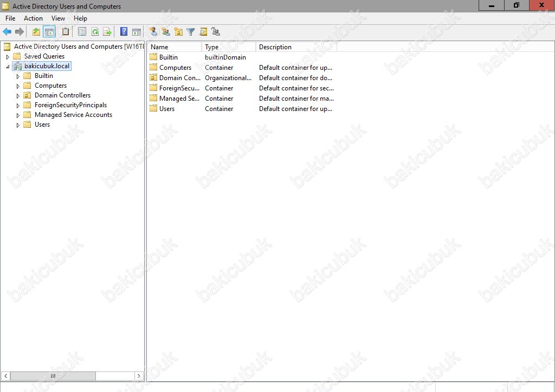The height and width of the screenshot is (392, 555).
Task: Go up one level with the folder icon
Action: pyautogui.click(x=36, y=32)
